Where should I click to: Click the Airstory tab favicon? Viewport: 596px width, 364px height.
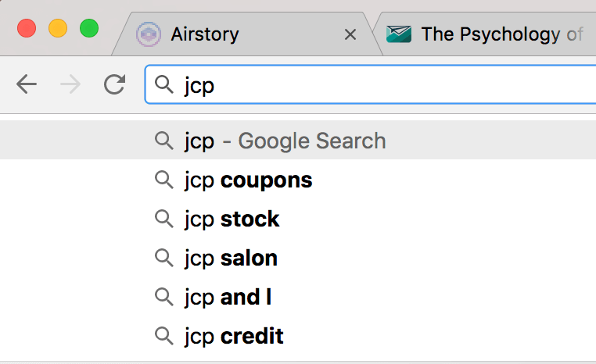[149, 34]
